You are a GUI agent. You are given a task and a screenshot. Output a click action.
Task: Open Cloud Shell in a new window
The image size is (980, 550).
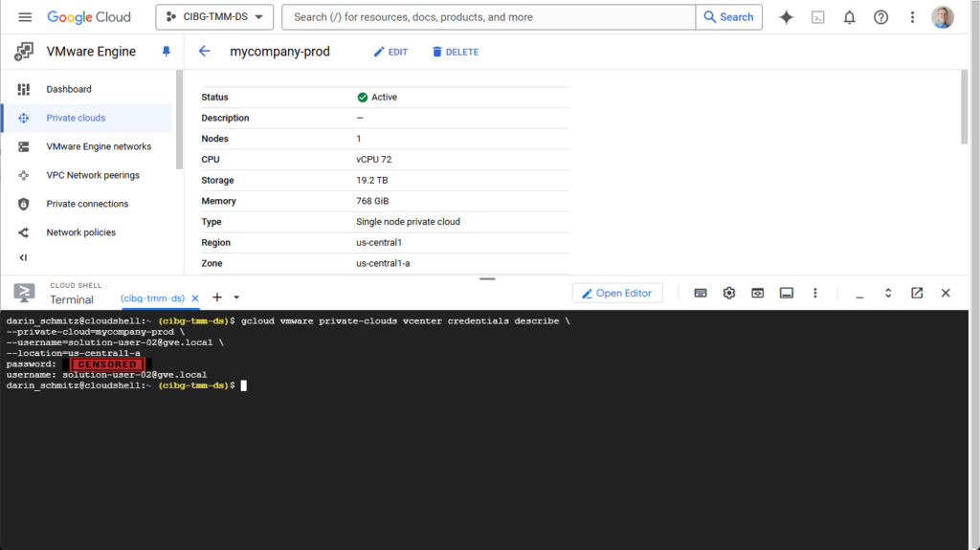[917, 293]
